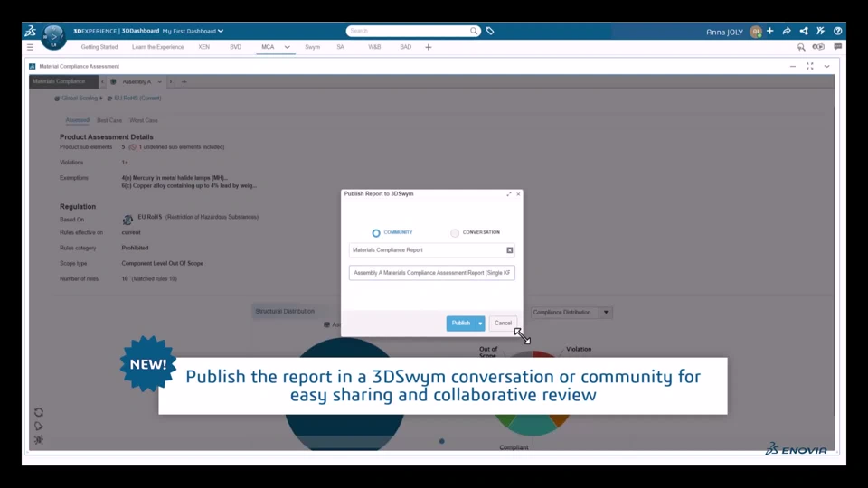Click the Publish button

tap(461, 324)
